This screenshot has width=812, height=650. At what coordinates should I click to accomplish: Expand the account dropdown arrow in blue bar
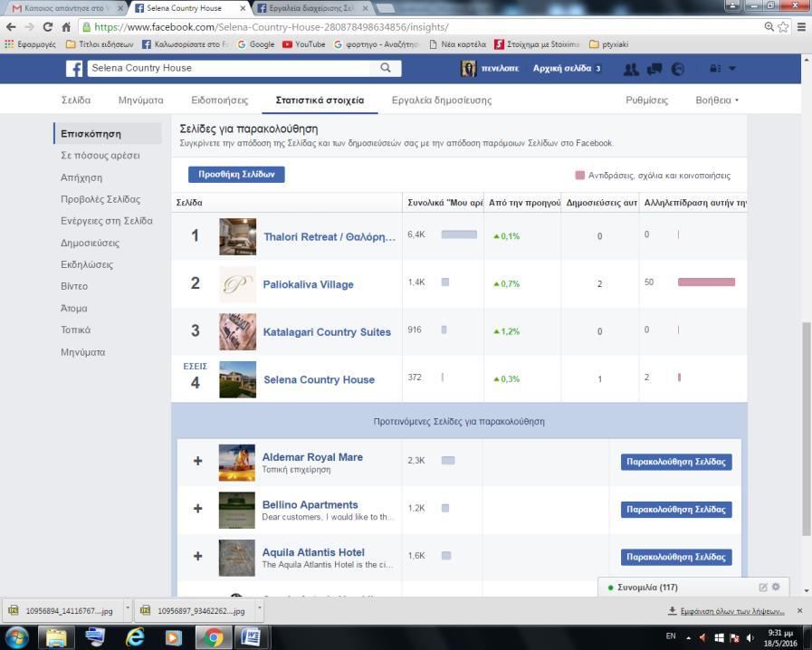732,69
